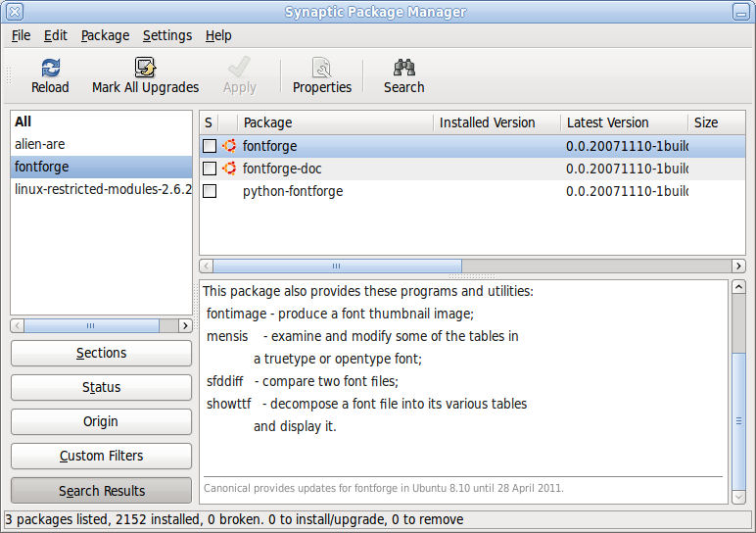Click the Mark All Upgrades icon

145,68
